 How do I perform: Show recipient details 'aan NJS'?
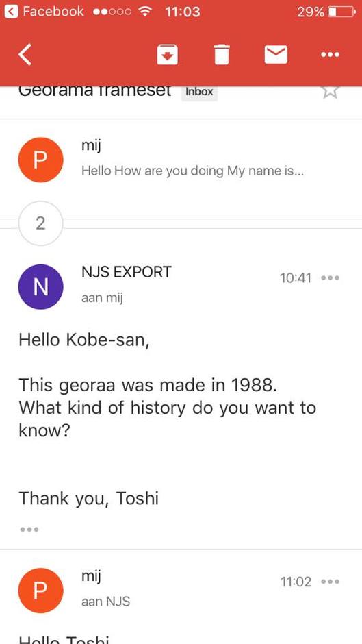pyautogui.click(x=105, y=602)
